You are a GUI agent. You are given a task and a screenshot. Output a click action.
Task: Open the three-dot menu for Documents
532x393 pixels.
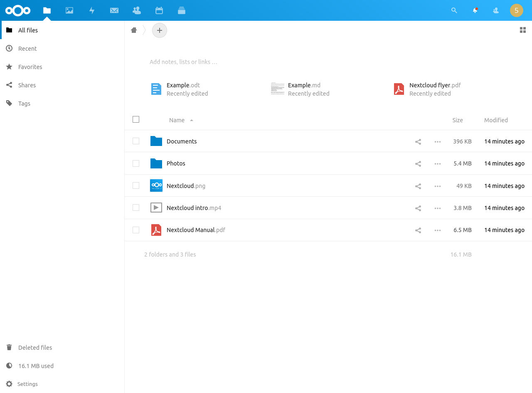(x=438, y=141)
